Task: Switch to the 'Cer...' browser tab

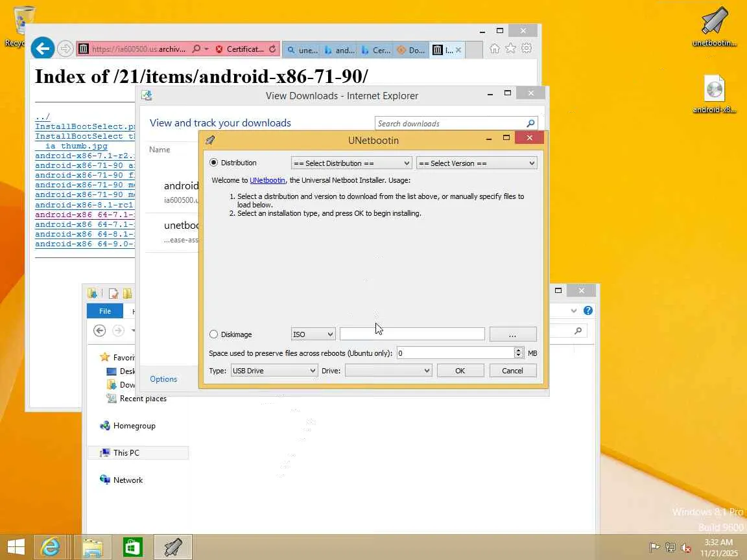Action: click(x=375, y=50)
